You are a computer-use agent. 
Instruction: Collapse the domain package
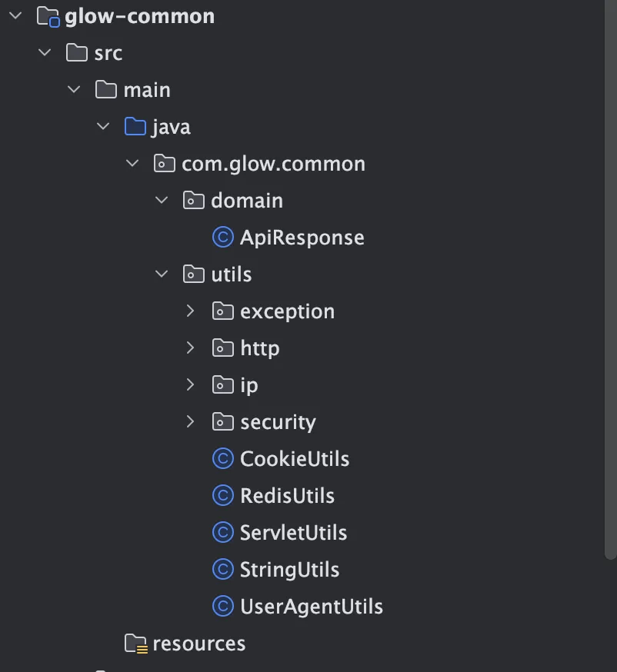tap(162, 201)
